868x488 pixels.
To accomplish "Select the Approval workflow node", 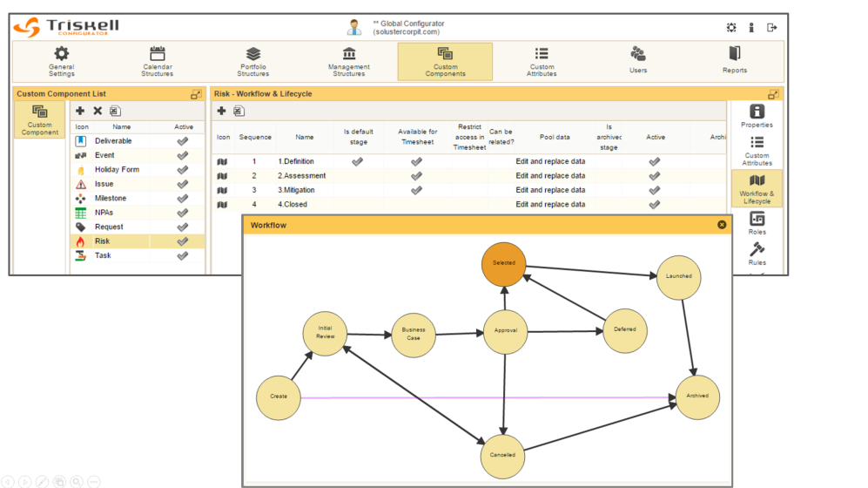I will (506, 332).
